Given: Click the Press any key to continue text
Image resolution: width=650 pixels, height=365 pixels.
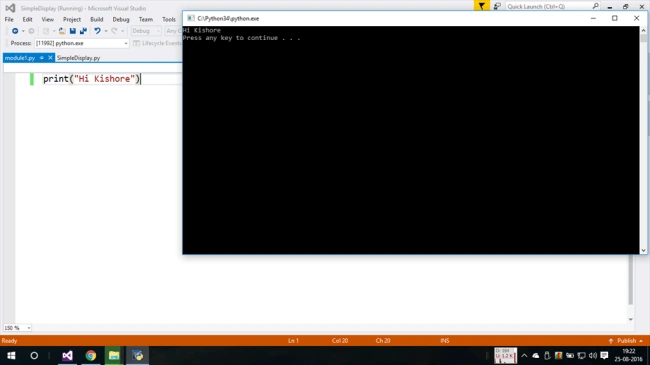Looking at the screenshot, I should point(241,38).
